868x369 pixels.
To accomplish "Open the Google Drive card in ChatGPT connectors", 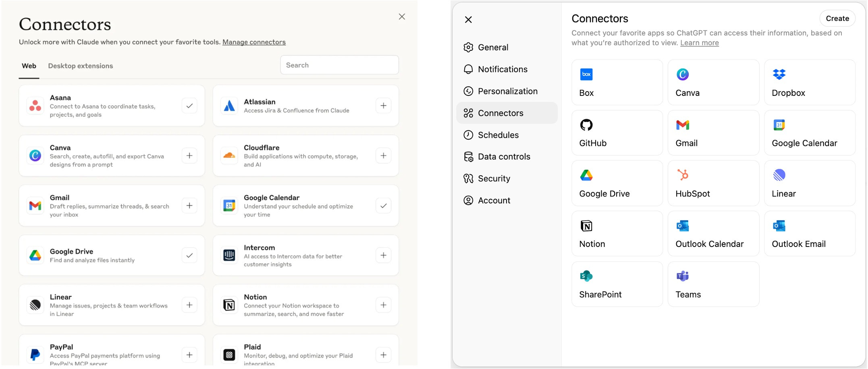I will (617, 183).
